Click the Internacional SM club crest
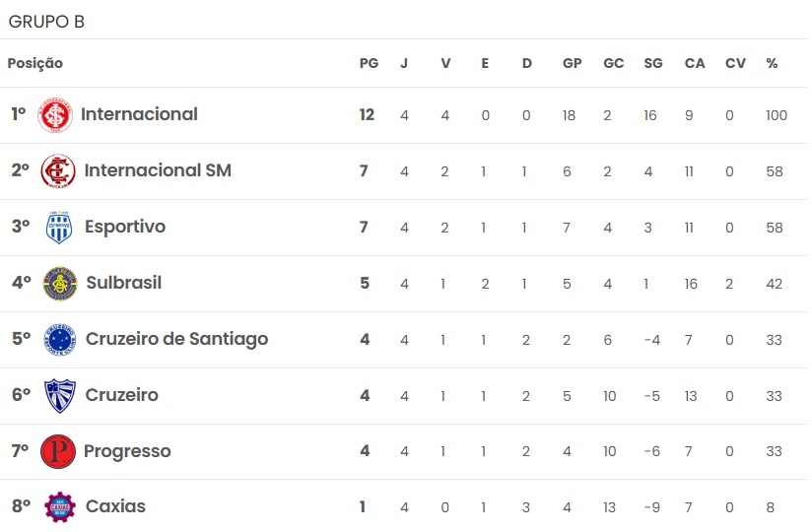Screen dimensions: 812x532 (58, 170)
